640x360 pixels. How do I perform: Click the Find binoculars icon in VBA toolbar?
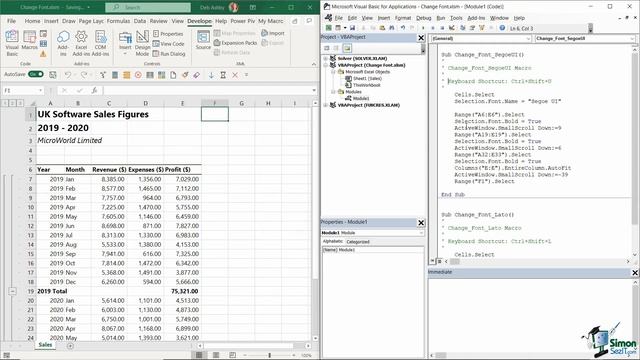[391, 28]
